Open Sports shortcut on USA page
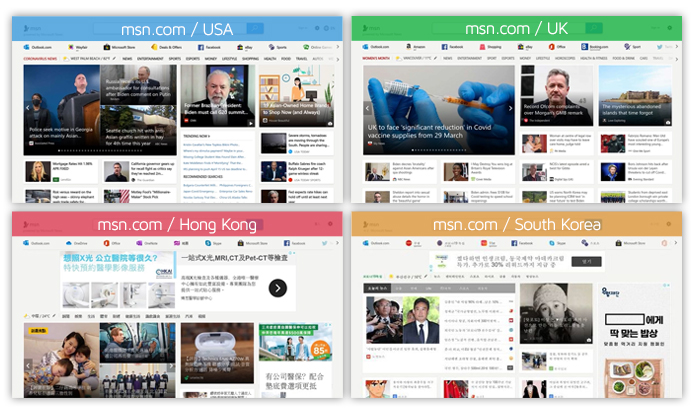 point(278,47)
